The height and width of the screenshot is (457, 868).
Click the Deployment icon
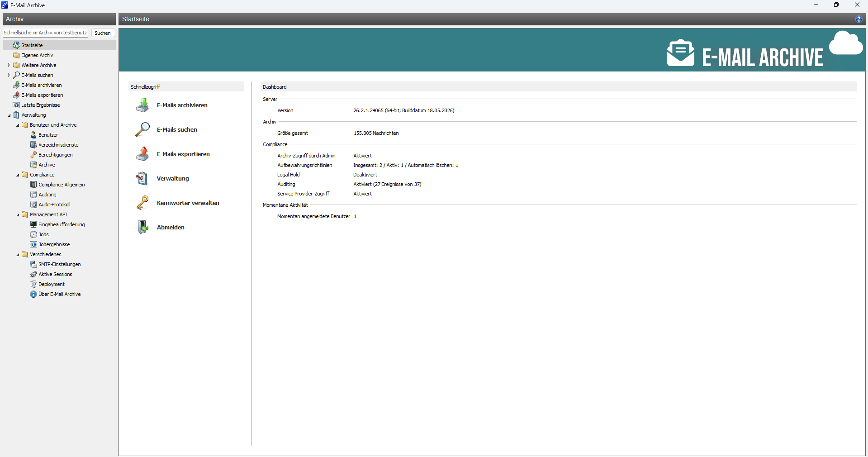point(33,284)
